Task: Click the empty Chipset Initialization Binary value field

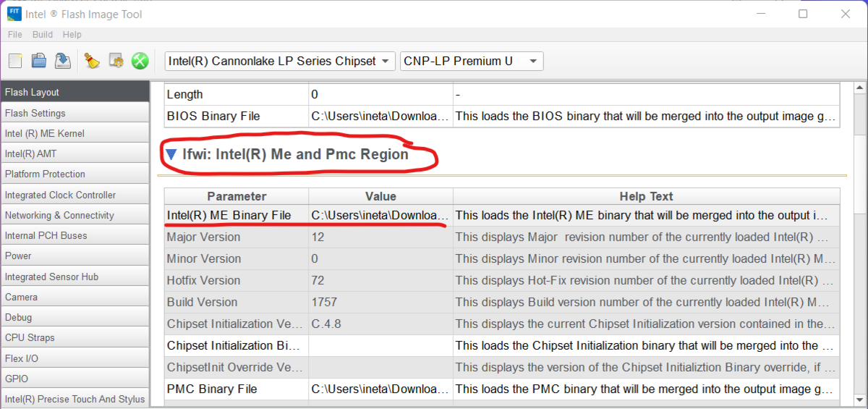Action: coord(380,345)
